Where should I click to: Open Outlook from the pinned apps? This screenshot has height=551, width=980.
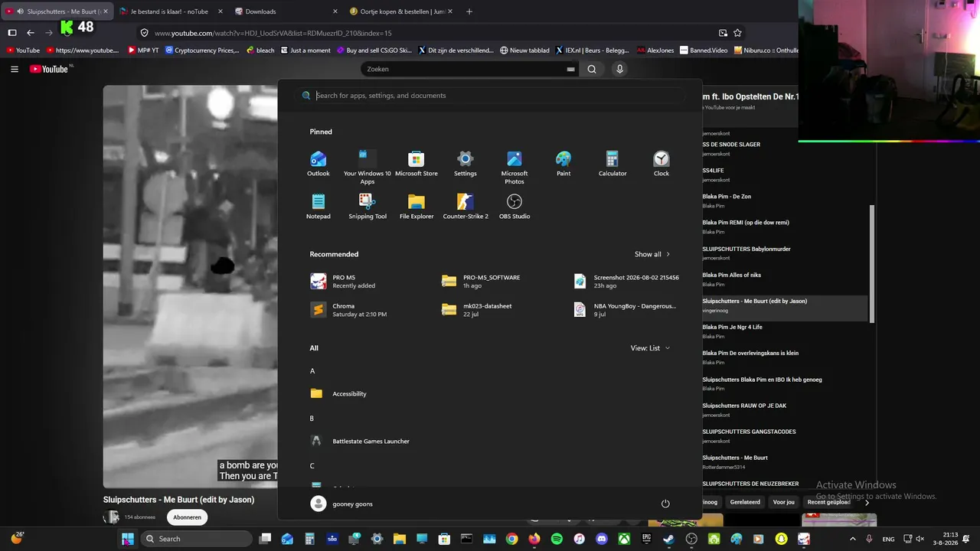[318, 164]
